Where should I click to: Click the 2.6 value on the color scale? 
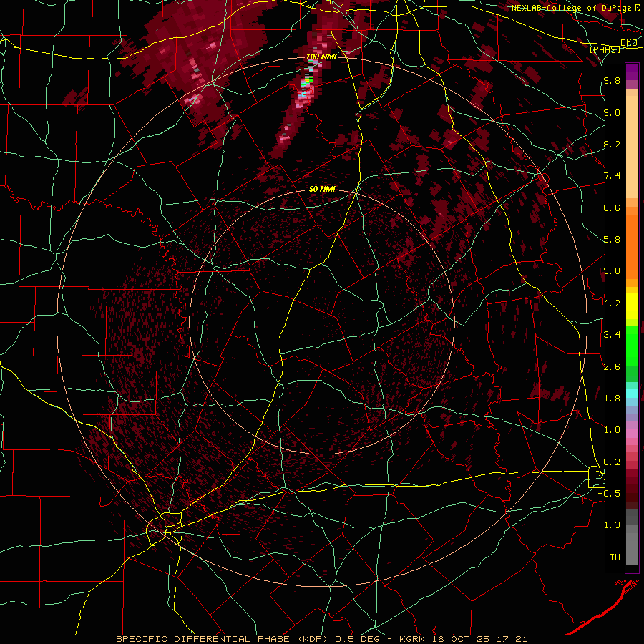click(x=612, y=367)
